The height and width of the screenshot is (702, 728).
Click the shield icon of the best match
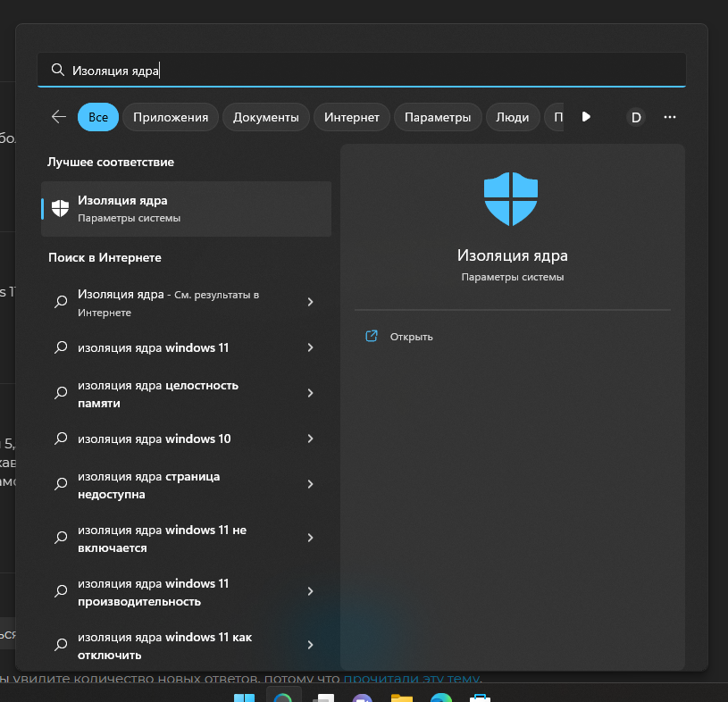[61, 208]
